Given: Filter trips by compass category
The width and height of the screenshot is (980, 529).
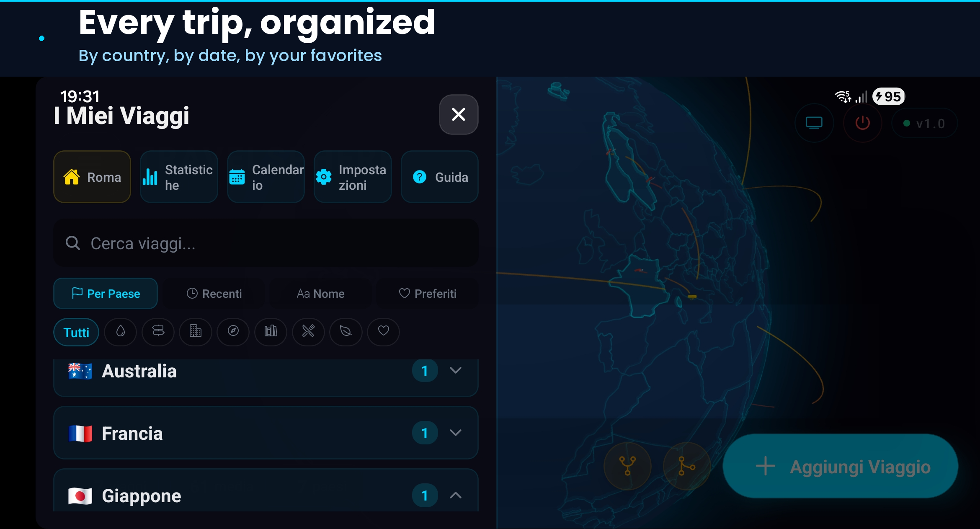Looking at the screenshot, I should [233, 332].
